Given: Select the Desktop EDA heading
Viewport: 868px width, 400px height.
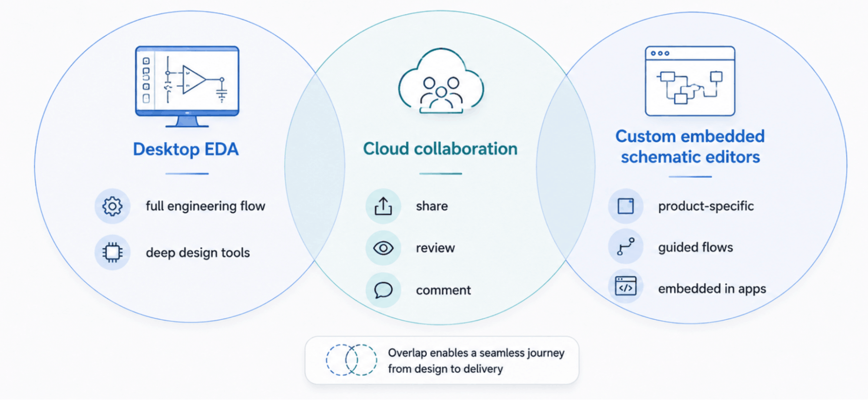Looking at the screenshot, I should (186, 149).
